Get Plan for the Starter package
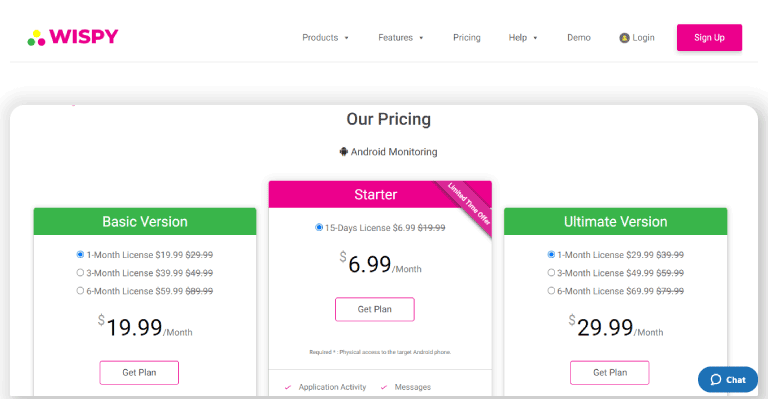The height and width of the screenshot is (399, 768). 375,309
